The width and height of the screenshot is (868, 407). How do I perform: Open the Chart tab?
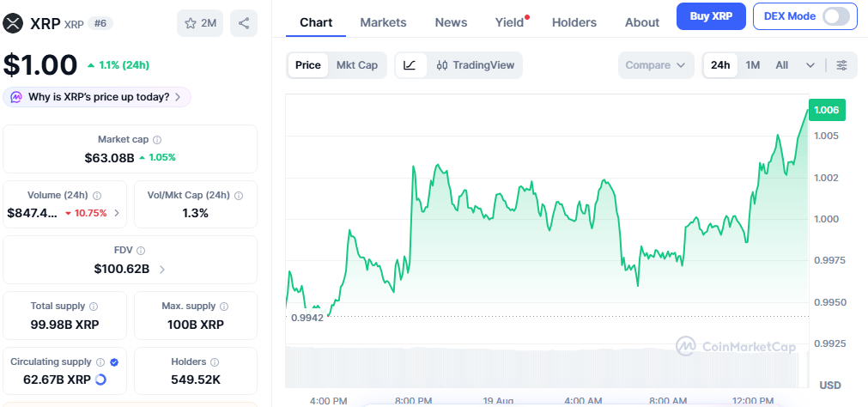click(316, 22)
